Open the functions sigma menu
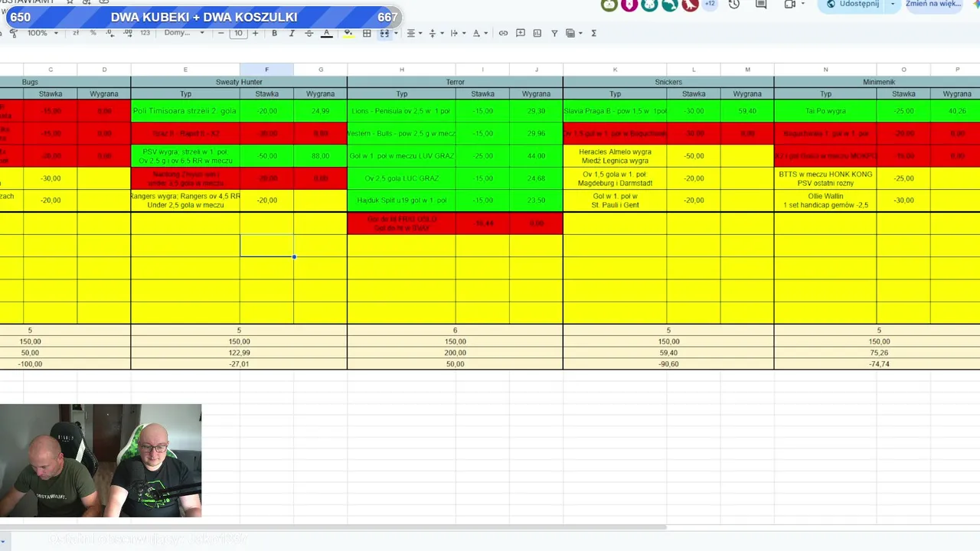 594,33
